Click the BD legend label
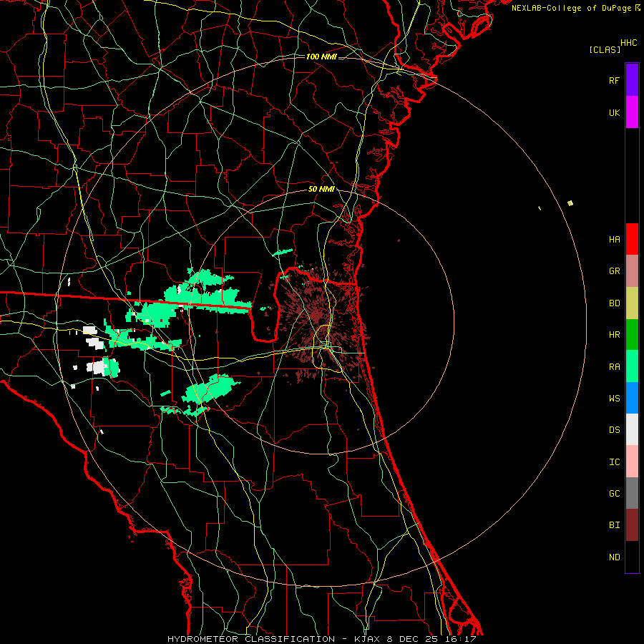Screen dimensions: 644x644 [x=614, y=303]
